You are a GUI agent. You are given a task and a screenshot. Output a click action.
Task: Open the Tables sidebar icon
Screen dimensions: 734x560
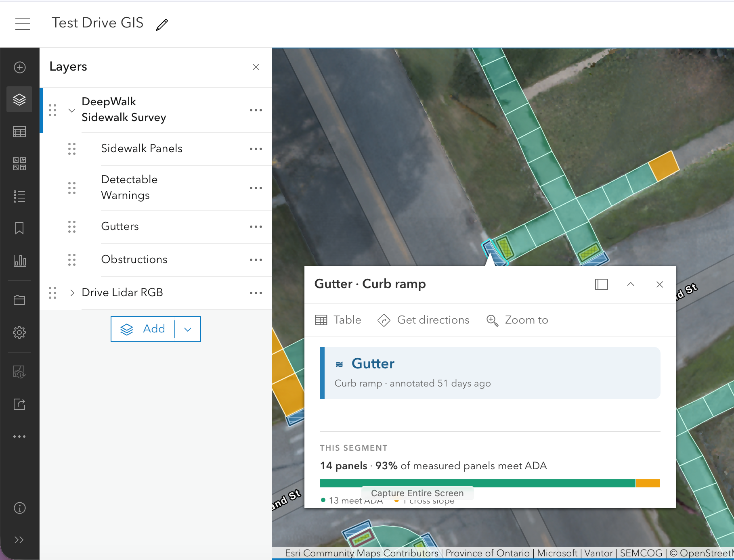tap(19, 132)
